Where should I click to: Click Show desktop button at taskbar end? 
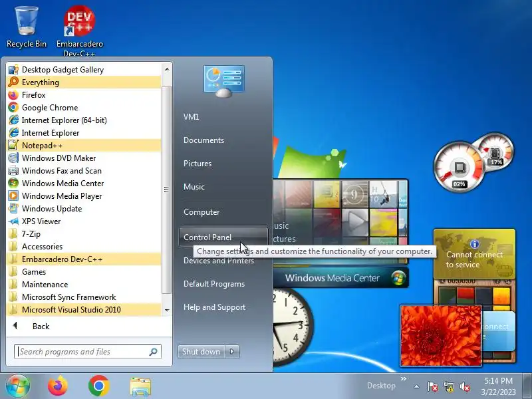point(527,386)
